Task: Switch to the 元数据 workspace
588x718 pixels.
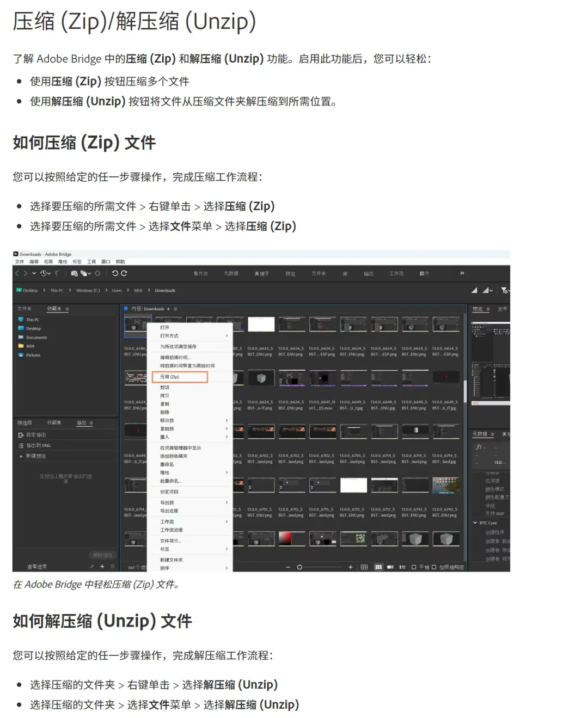Action: pyautogui.click(x=231, y=273)
